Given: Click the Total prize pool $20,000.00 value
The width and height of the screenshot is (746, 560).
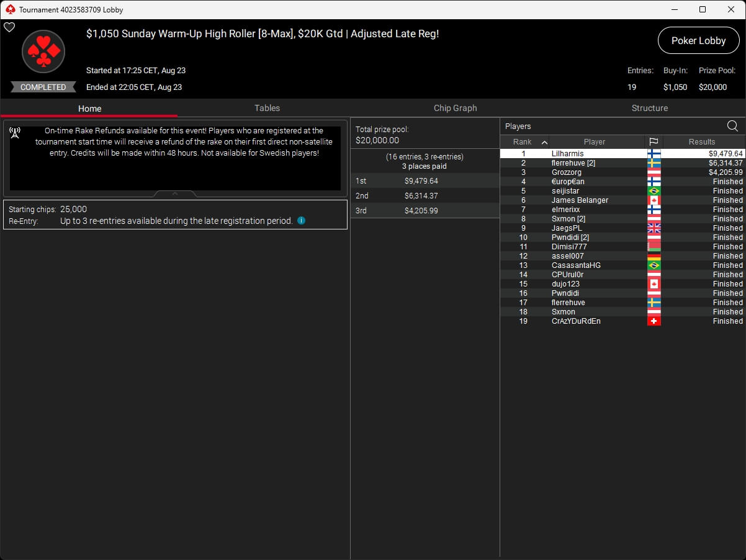Looking at the screenshot, I should pos(377,141).
